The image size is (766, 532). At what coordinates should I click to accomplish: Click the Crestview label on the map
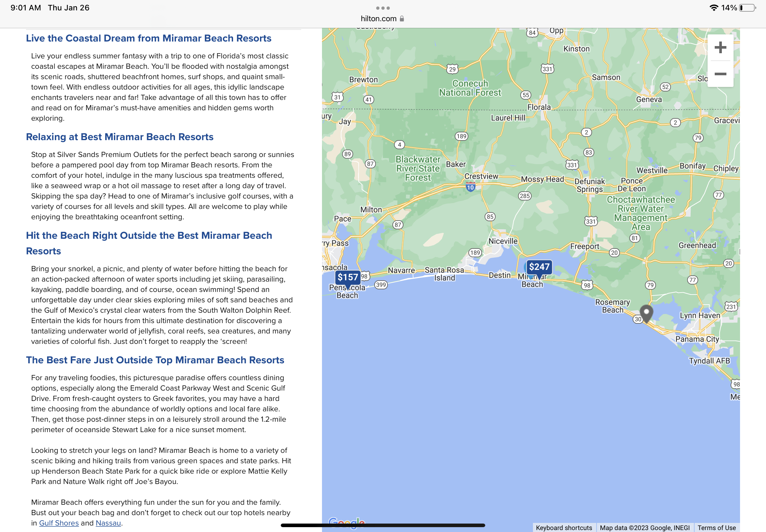tap(481, 176)
